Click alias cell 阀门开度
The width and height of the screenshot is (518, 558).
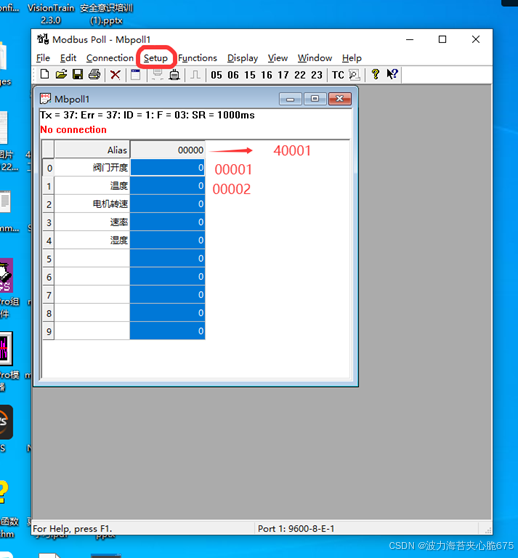[92, 168]
